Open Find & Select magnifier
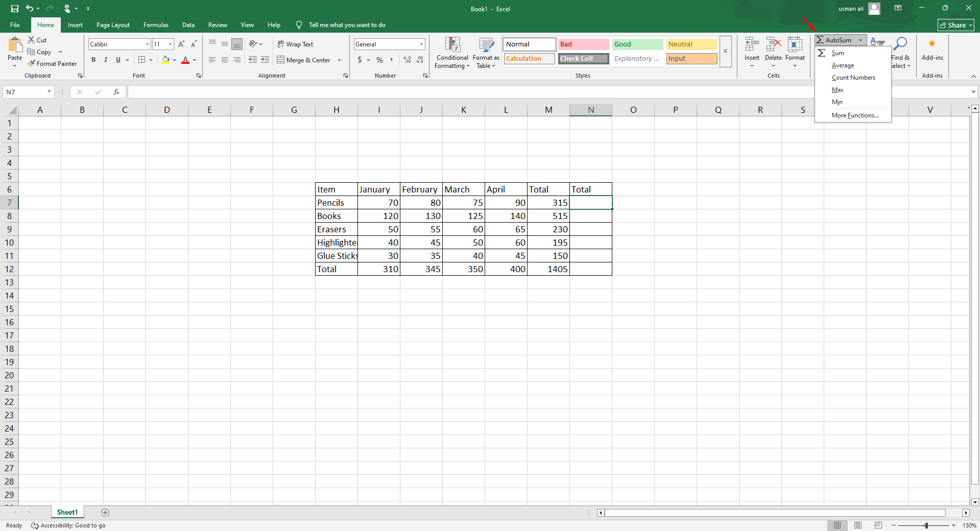This screenshot has width=980, height=531. (x=900, y=53)
